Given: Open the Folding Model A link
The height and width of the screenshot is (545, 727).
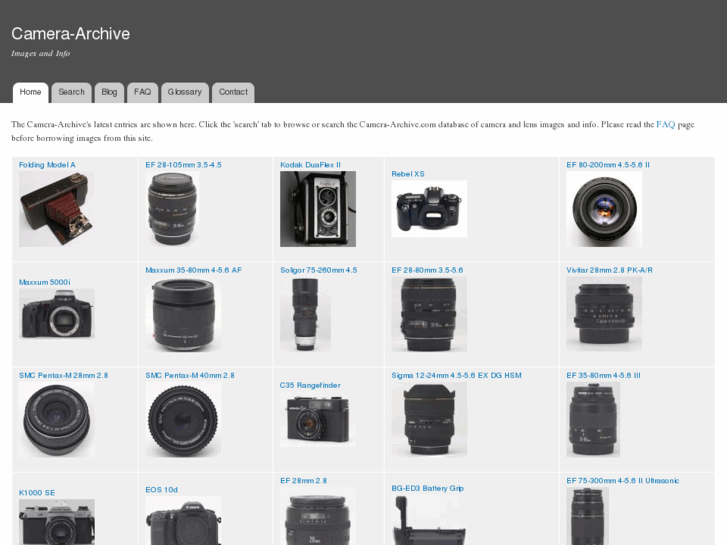Looking at the screenshot, I should 47,165.
